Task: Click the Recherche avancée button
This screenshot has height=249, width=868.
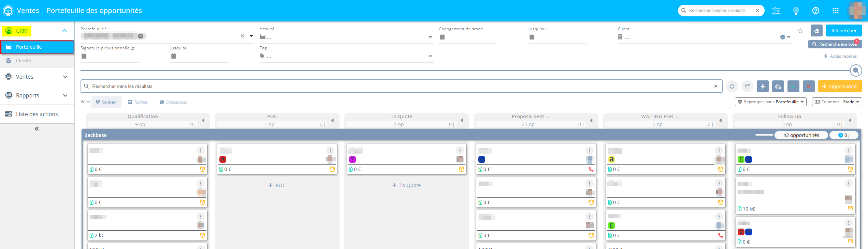Action: 835,44
